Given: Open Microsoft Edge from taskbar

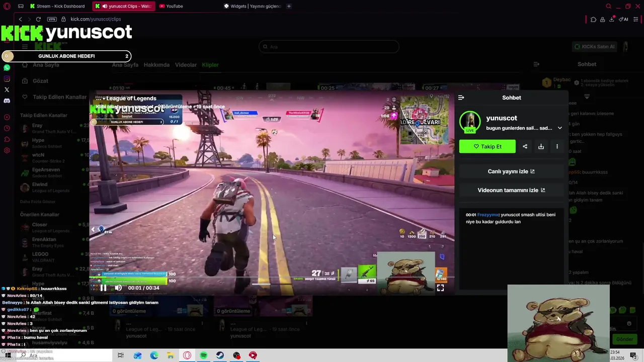Looking at the screenshot, I should click(154, 355).
